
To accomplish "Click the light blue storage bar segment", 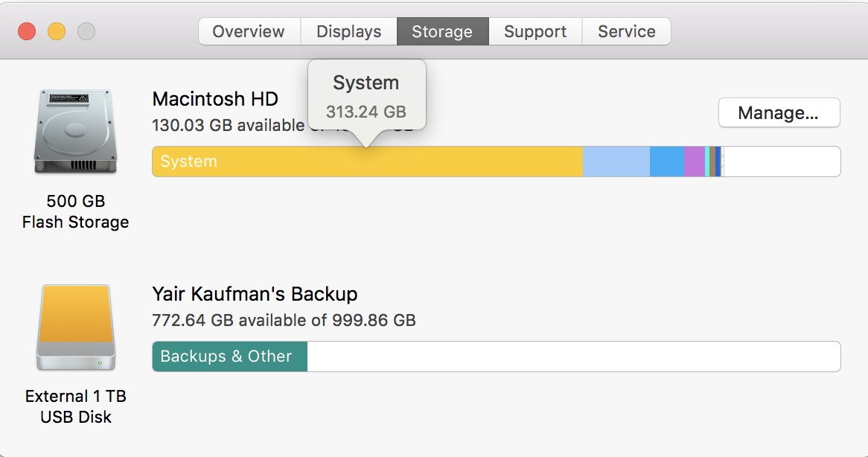I will point(616,162).
